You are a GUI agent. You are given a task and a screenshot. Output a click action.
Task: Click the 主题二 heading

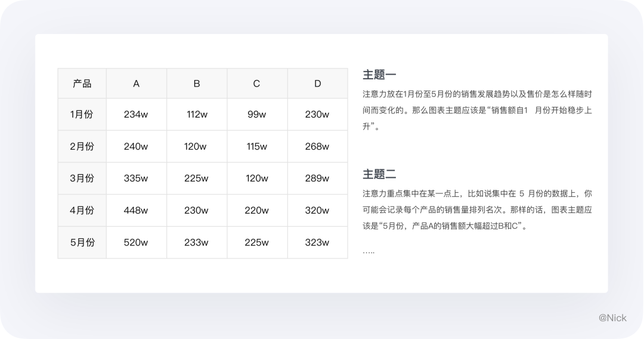[379, 174]
